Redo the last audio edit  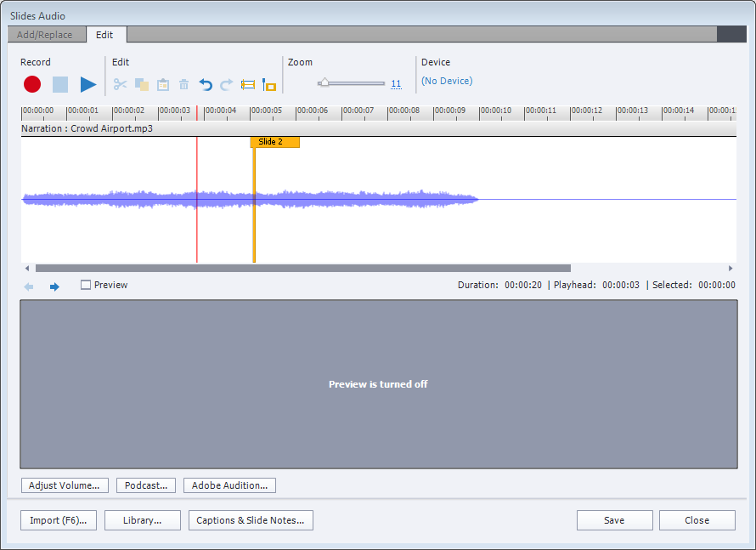(x=226, y=84)
